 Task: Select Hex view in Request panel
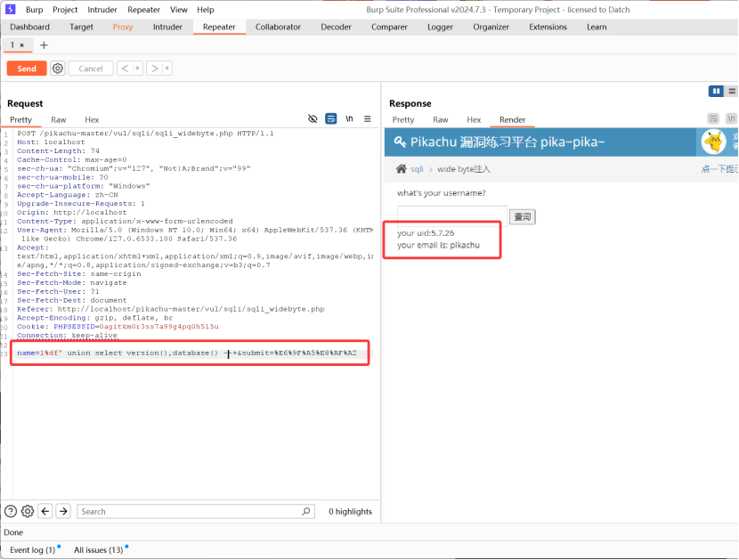pyautogui.click(x=92, y=119)
